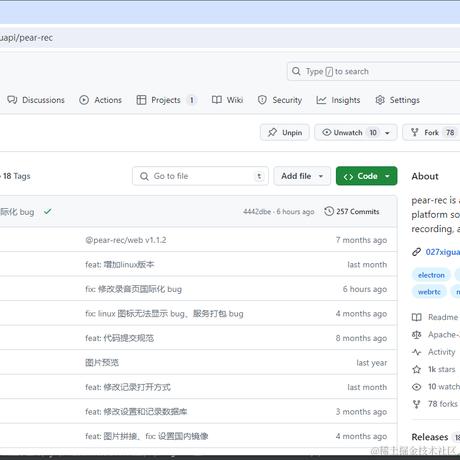Go to the Security tab
This screenshot has width=460, height=460.
point(280,100)
